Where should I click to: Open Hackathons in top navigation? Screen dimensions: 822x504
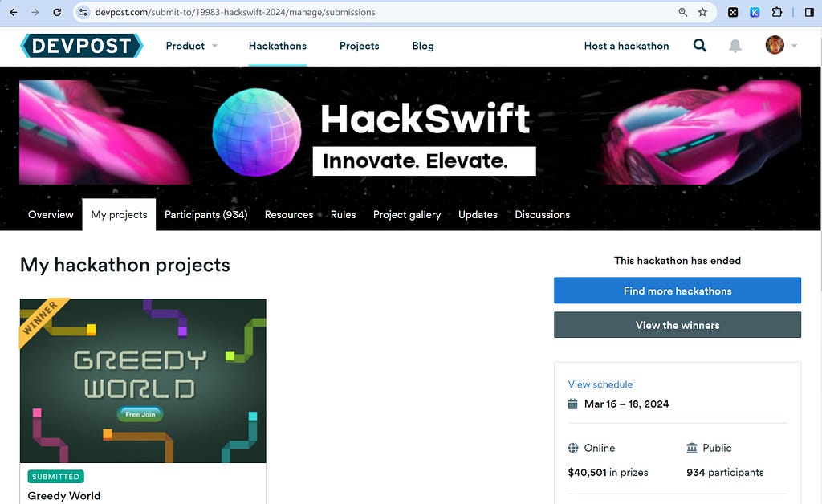click(277, 46)
